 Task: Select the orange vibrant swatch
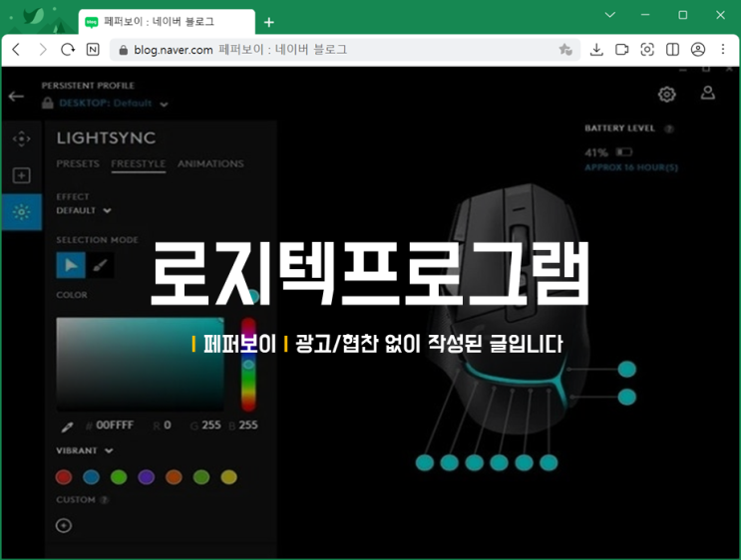(174, 477)
